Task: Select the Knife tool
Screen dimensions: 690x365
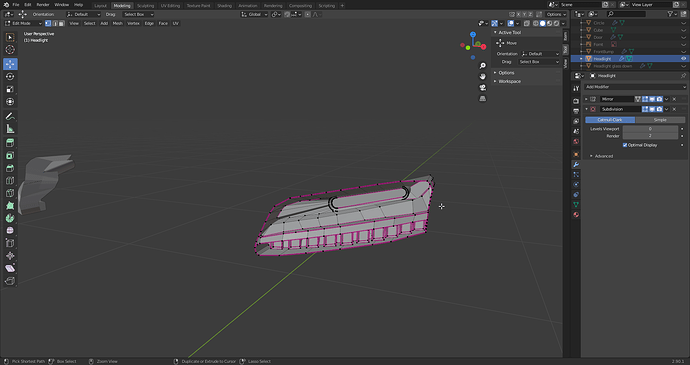Action: pos(10,193)
